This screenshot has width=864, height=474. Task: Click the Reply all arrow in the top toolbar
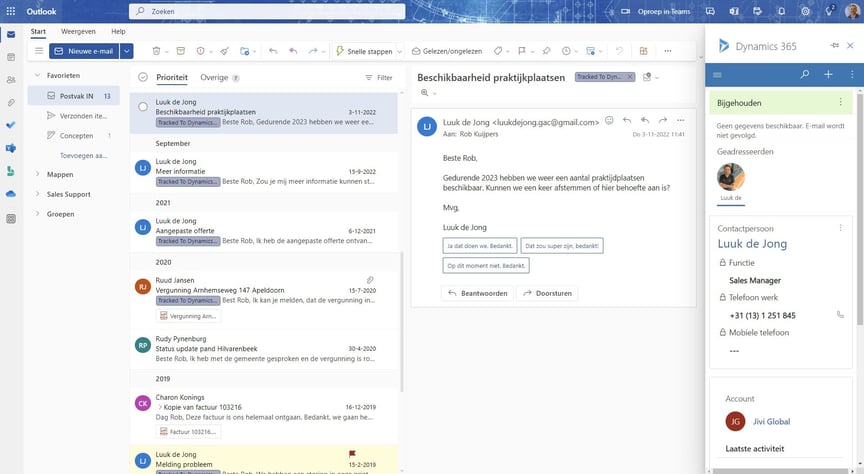tap(293, 51)
